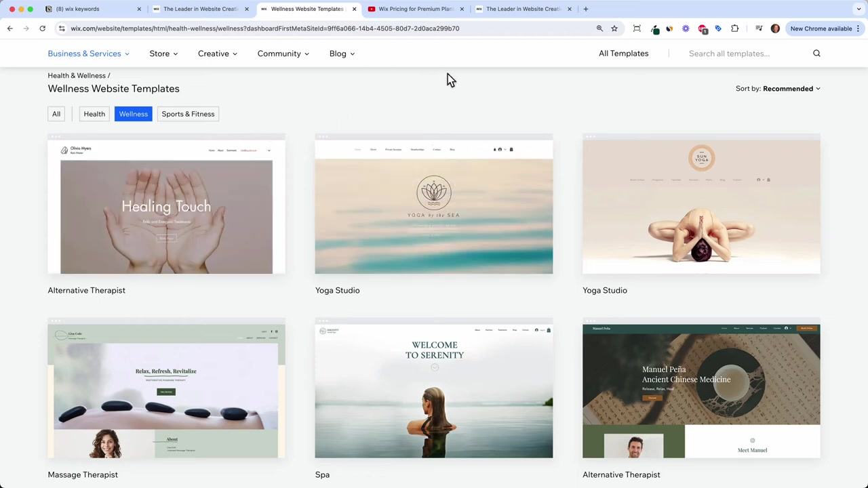Open the tab search chevron dropdown
Screen dimensions: 868x488
[859, 9]
